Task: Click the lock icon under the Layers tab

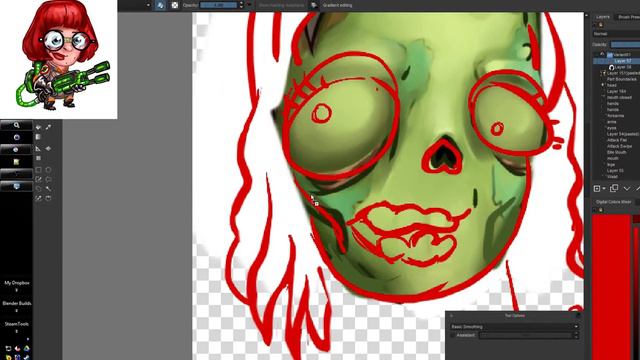Action: pyautogui.click(x=600, y=25)
